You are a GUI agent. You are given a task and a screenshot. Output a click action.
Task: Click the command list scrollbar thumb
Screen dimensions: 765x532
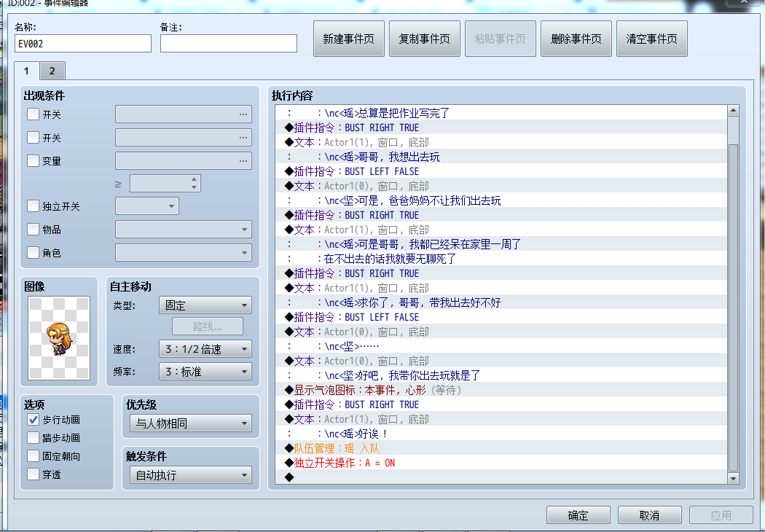point(733,308)
